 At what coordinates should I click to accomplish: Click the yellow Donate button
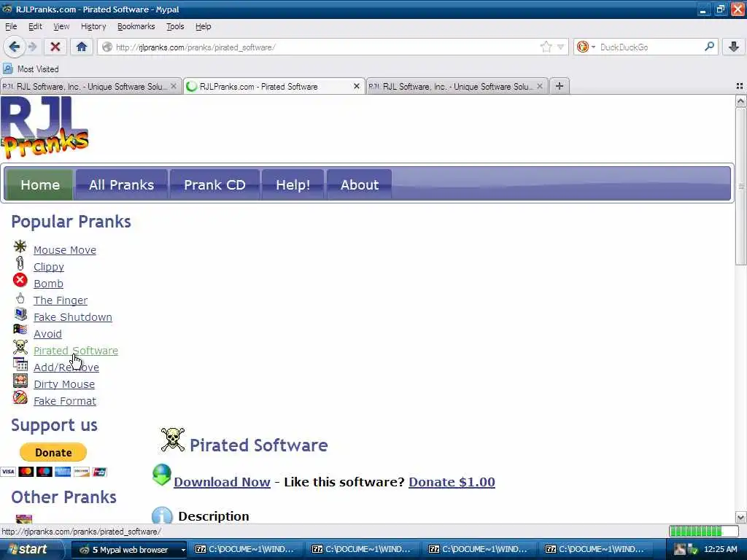pyautogui.click(x=53, y=452)
